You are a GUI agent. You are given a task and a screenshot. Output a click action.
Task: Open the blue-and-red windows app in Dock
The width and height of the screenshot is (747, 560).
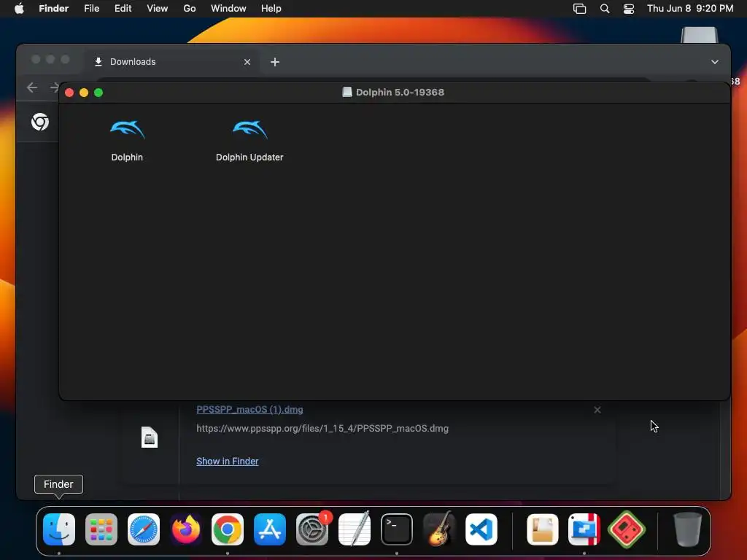[584, 529]
